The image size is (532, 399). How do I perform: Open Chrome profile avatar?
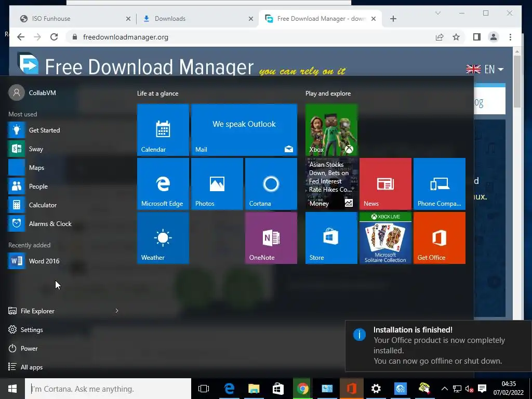pos(494,37)
